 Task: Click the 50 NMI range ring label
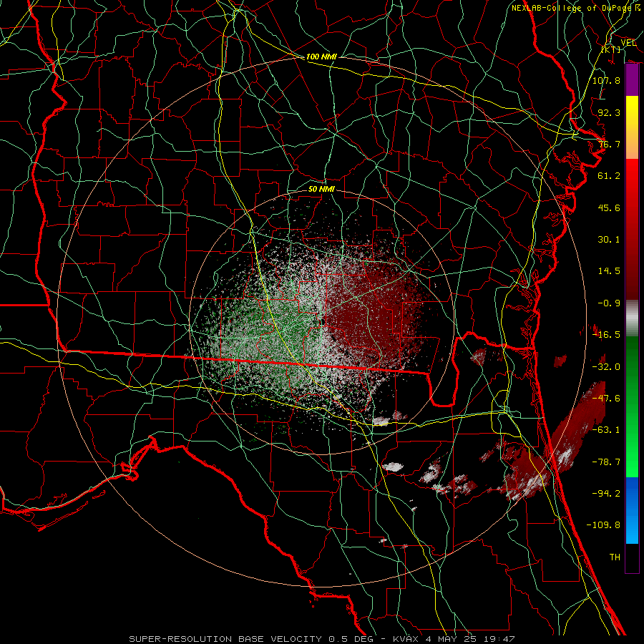pyautogui.click(x=321, y=189)
